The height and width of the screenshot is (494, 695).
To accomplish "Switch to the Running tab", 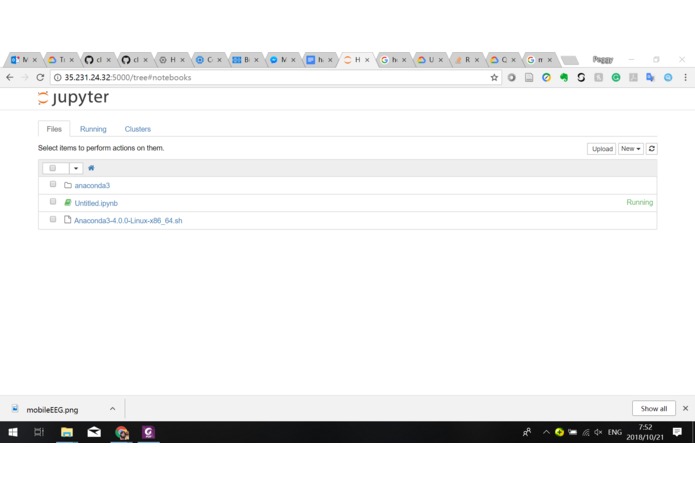I will point(93,129).
